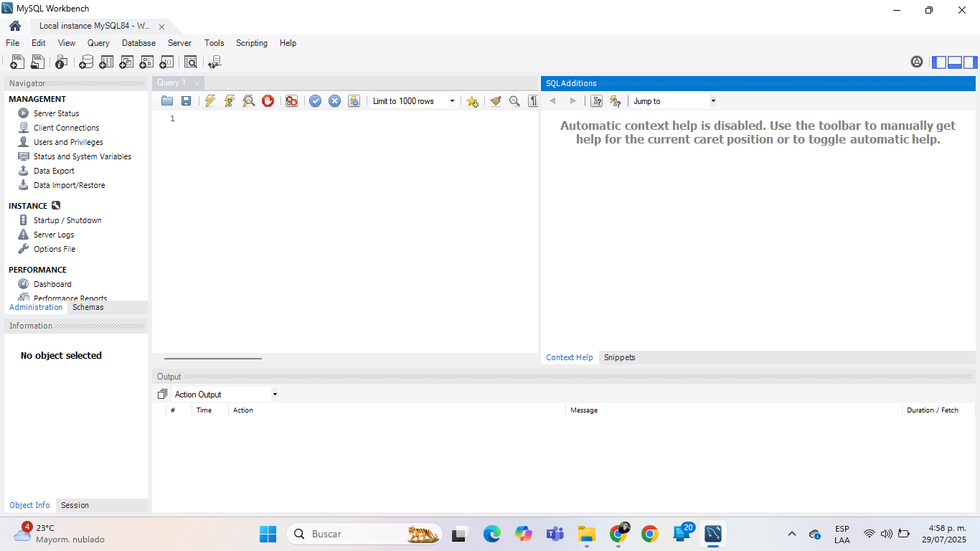Toggle display of invisible characters
980x551 pixels.
[533, 101]
